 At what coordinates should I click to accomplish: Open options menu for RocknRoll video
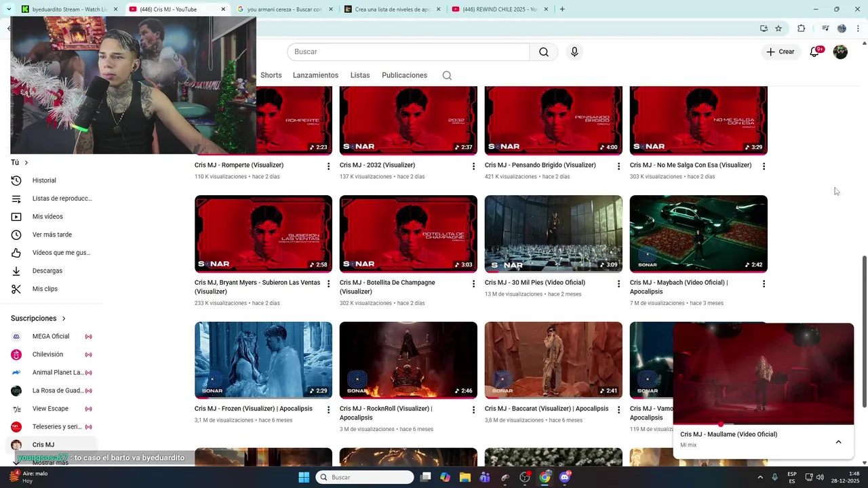click(x=473, y=410)
